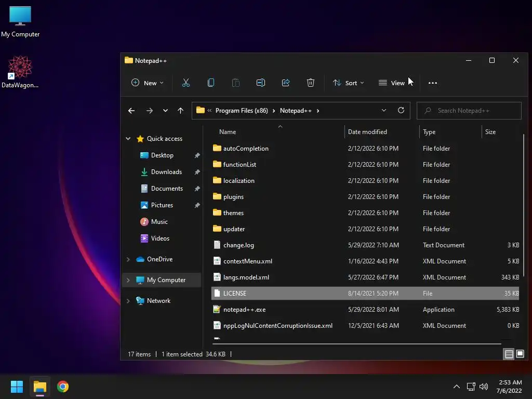Select My Computer desktop icon

pyautogui.click(x=20, y=21)
